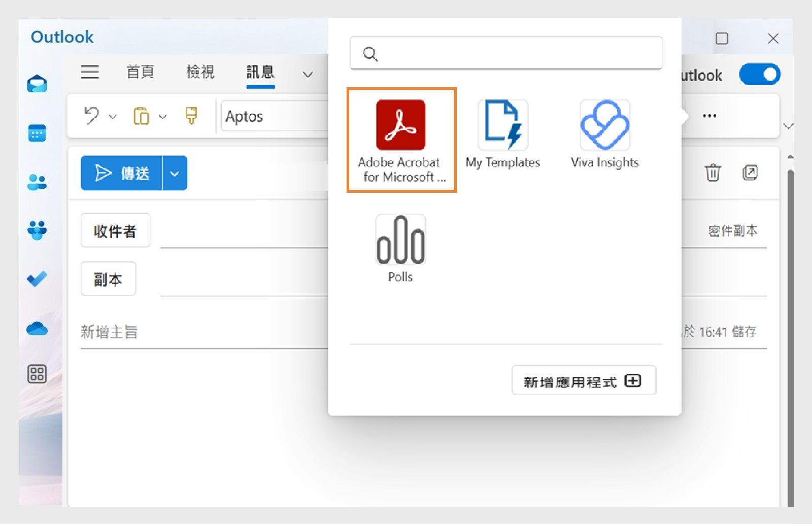Switch to the 檢視 ribbon tab

(199, 72)
